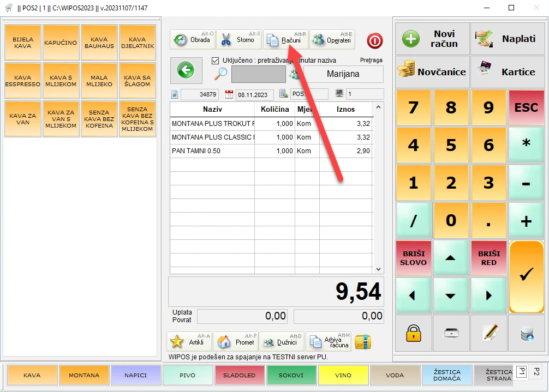Click the red power exit icon
Image resolution: width=549 pixels, height=392 pixels.
(375, 41)
